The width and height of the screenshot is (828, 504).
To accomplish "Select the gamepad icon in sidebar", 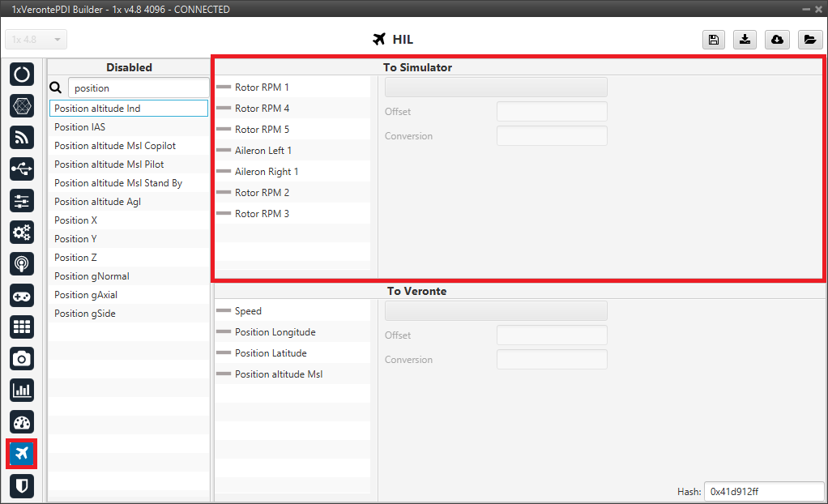I will 22,295.
